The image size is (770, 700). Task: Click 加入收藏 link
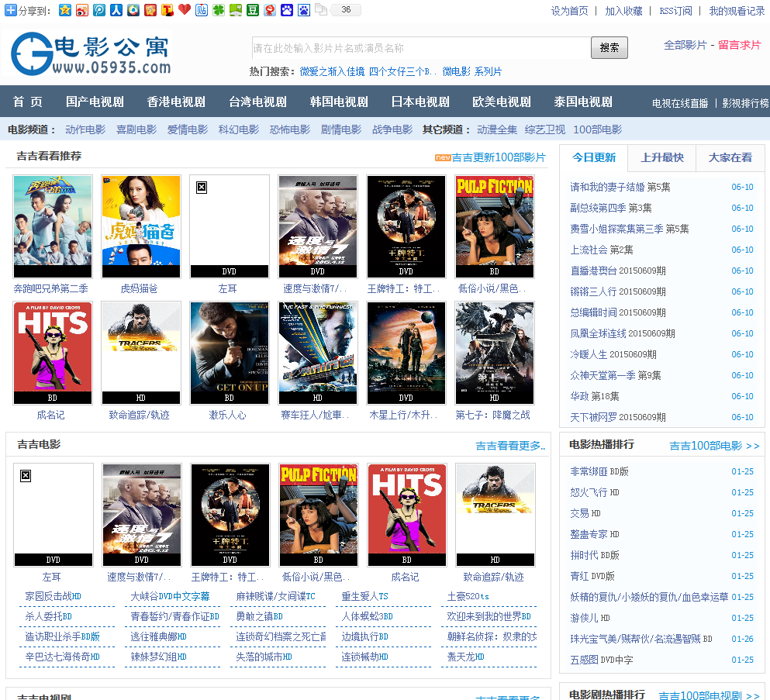pyautogui.click(x=623, y=11)
